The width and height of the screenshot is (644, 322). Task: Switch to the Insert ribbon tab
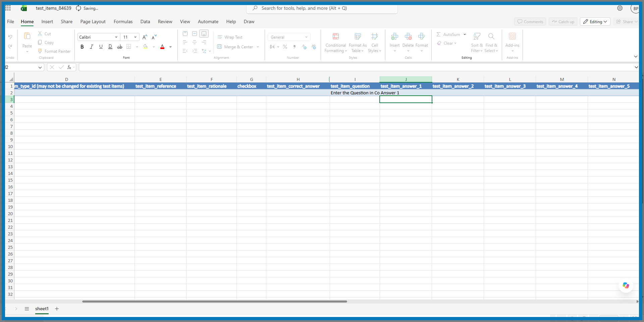47,21
